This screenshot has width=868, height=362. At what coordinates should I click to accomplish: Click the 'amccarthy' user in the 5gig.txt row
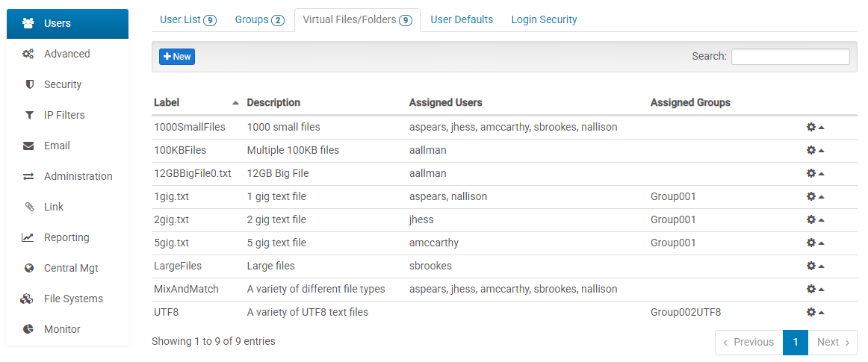click(x=434, y=243)
